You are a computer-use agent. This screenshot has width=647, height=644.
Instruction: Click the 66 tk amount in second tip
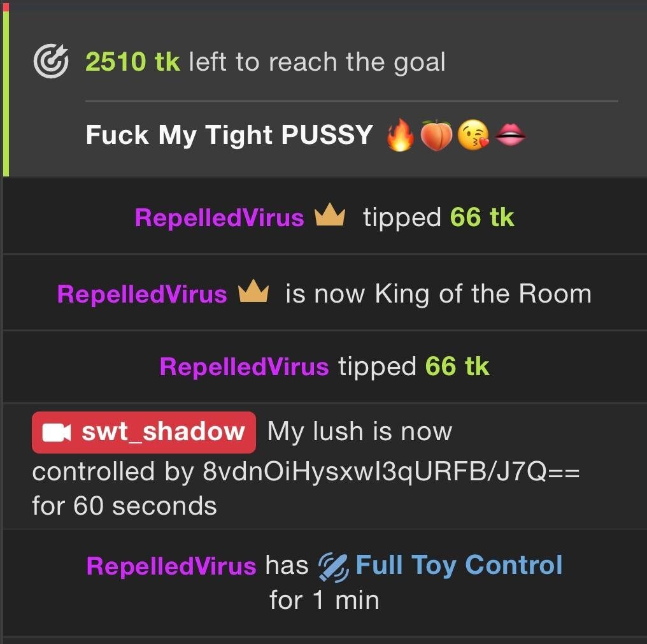pos(457,366)
